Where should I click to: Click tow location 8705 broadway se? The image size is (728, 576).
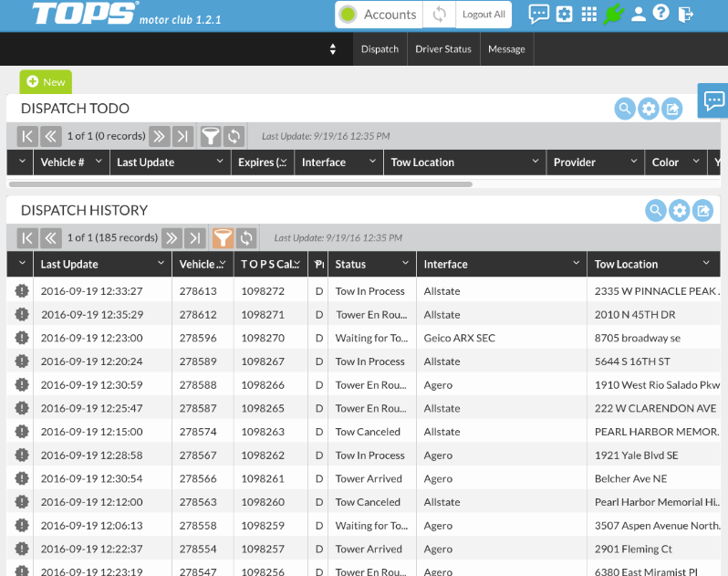pyautogui.click(x=638, y=338)
